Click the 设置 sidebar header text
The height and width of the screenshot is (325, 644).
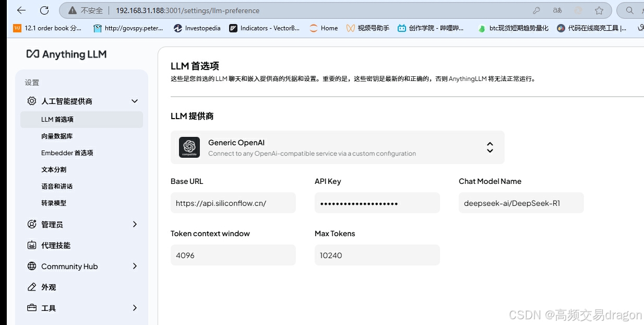click(x=32, y=83)
